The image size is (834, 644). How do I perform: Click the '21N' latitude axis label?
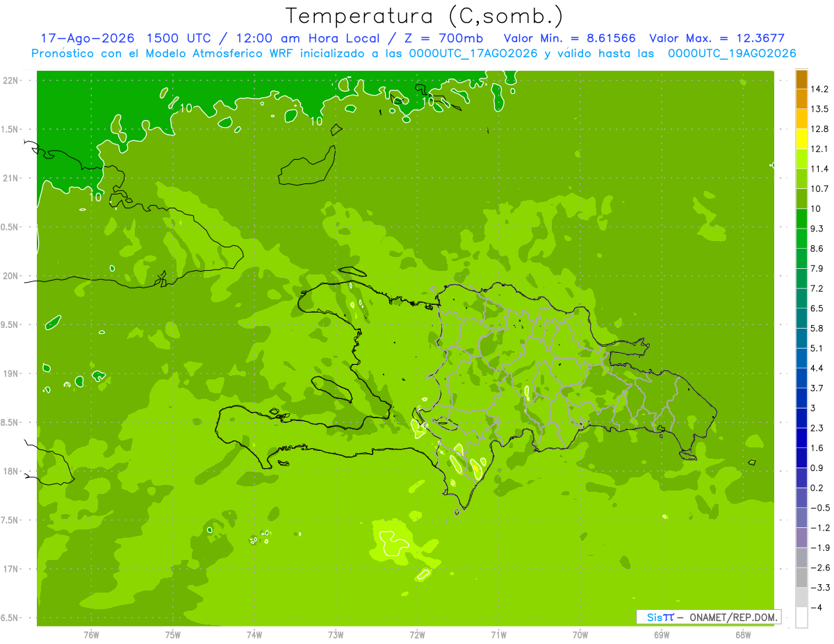tap(11, 179)
